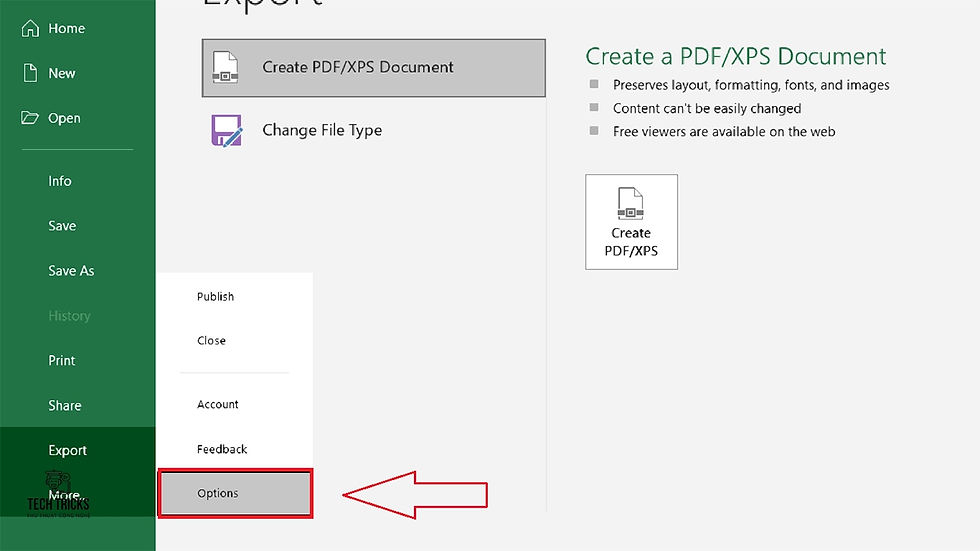Click 'Content can't be easily changed' text
The width and height of the screenshot is (980, 551).
click(707, 108)
